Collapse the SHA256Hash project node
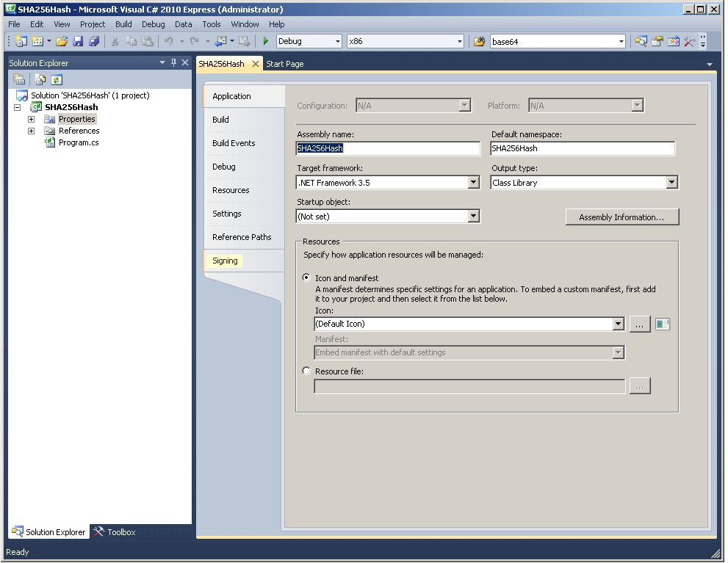Image resolution: width=728 pixels, height=563 pixels. point(18,107)
